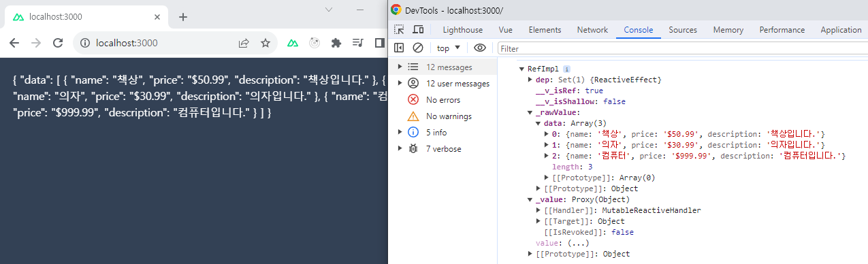Viewport: 868px width, 264px height.
Task: Expand [[Target]]: Object
Action: (x=539, y=221)
